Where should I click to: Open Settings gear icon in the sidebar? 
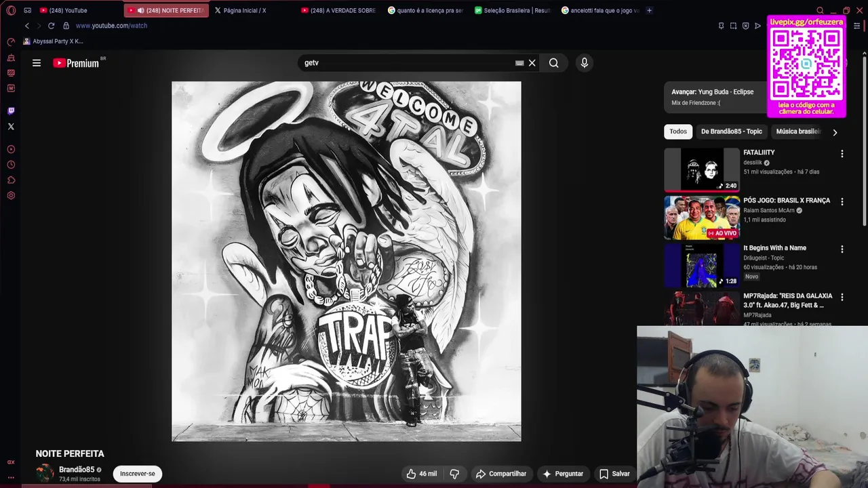[x=11, y=196]
